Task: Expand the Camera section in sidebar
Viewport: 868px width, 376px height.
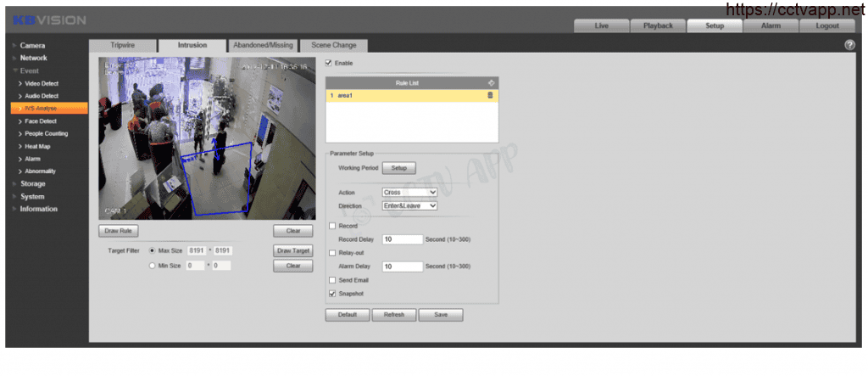Action: [x=32, y=45]
